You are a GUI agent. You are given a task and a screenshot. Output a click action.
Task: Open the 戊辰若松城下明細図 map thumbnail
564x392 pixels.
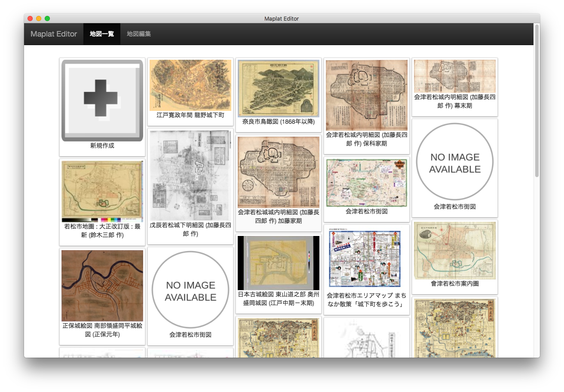tap(190, 175)
